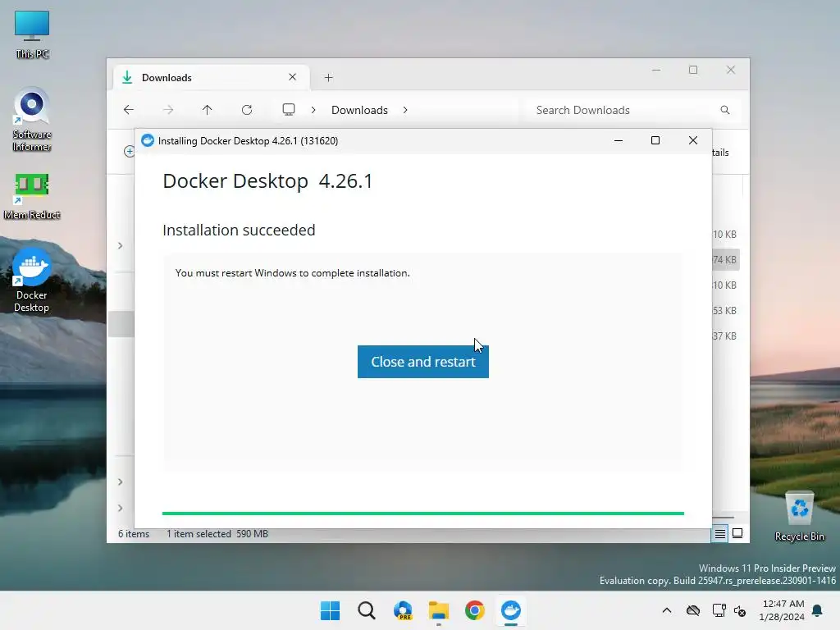This screenshot has height=630, width=840.
Task: Click 'Installation succeeded' heading
Action: [239, 230]
